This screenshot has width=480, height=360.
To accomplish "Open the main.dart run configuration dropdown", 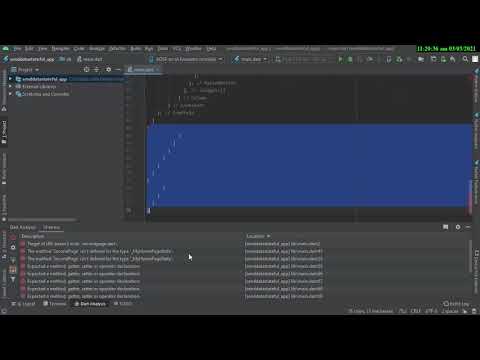I will 250,59.
